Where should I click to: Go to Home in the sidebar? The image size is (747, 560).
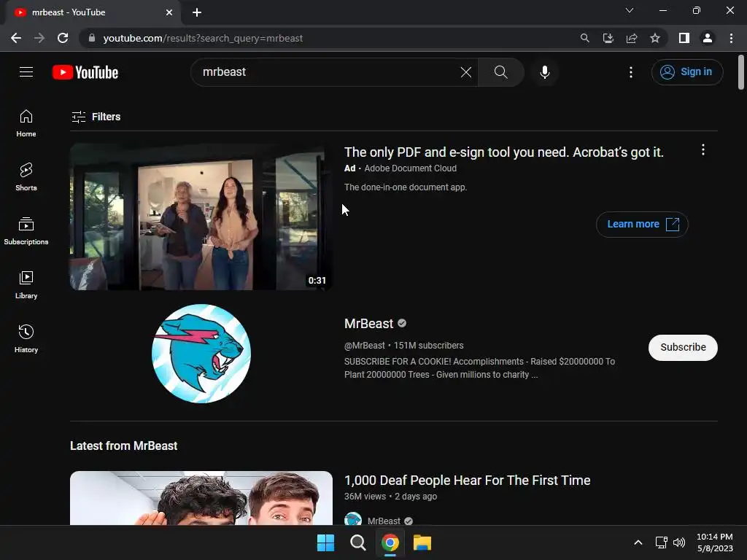point(26,123)
